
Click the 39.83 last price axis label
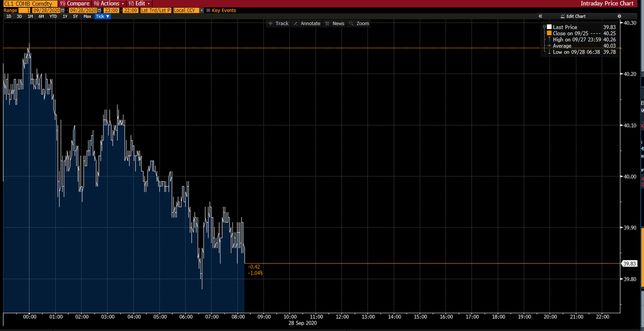629,263
